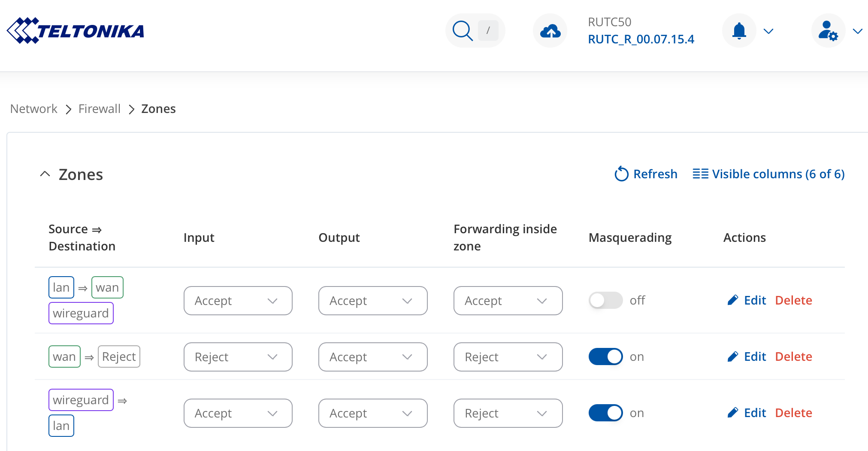This screenshot has height=451, width=868.
Task: Click the Reject destination tag
Action: point(119,357)
